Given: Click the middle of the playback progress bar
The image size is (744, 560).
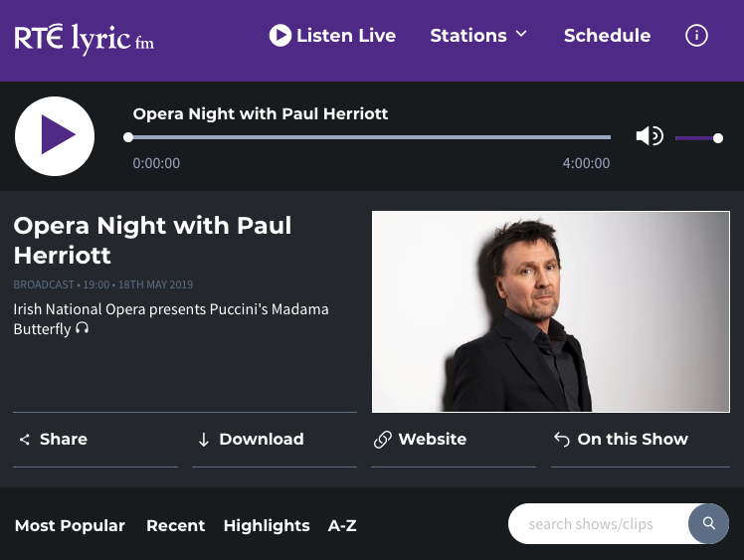Looking at the screenshot, I should (369, 137).
